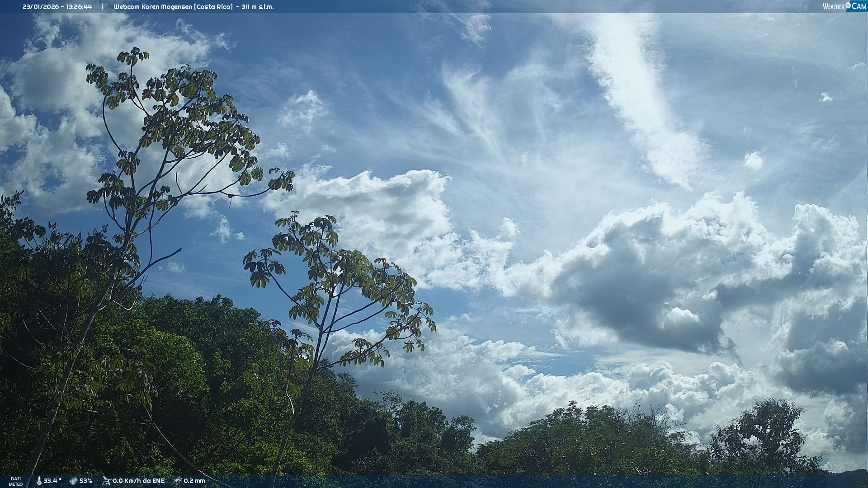Click the 0.2 mm rainfall value
Image resolution: width=868 pixels, height=488 pixels.
(x=194, y=481)
